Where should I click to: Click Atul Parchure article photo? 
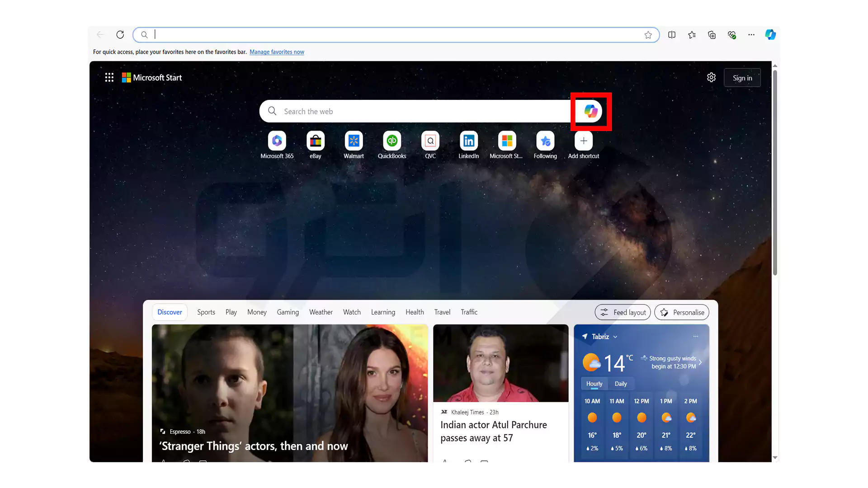tap(501, 363)
